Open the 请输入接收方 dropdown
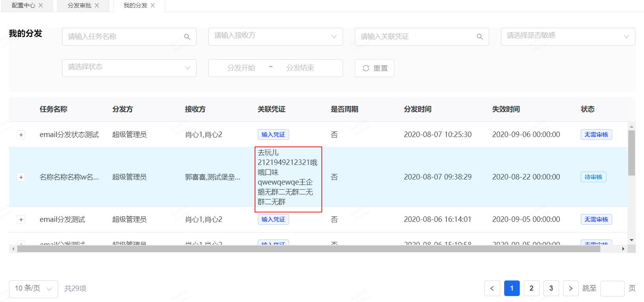Viewport: 644px width, 302px height. click(275, 37)
